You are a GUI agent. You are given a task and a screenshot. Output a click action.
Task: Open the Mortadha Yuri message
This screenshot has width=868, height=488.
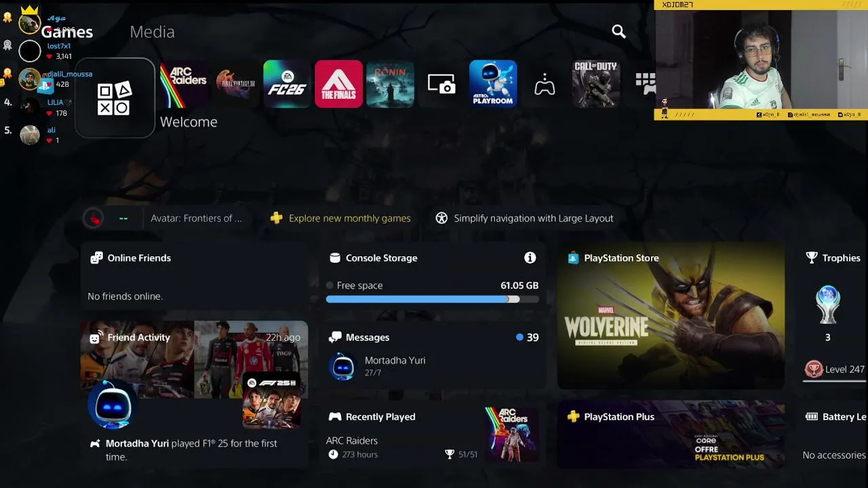tap(433, 367)
